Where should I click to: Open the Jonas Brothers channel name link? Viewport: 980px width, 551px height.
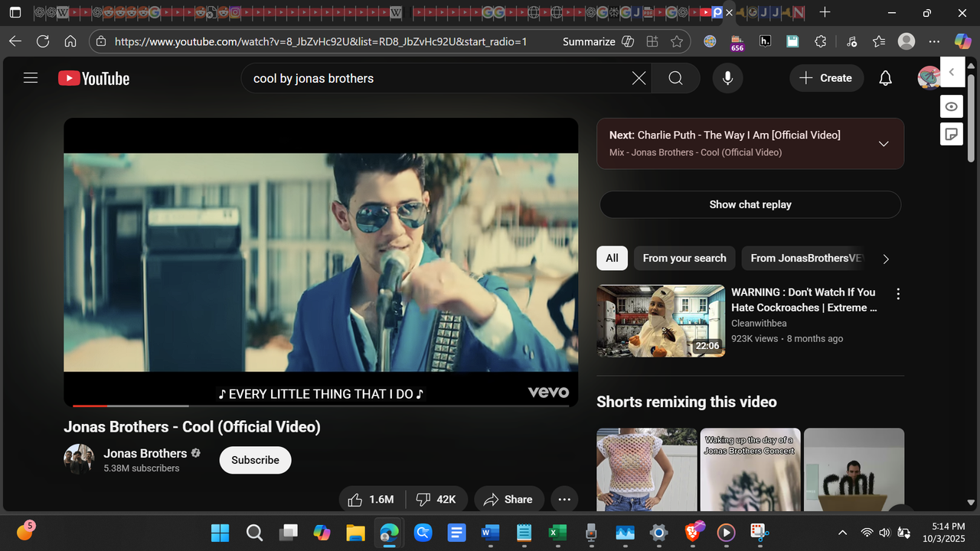(145, 453)
